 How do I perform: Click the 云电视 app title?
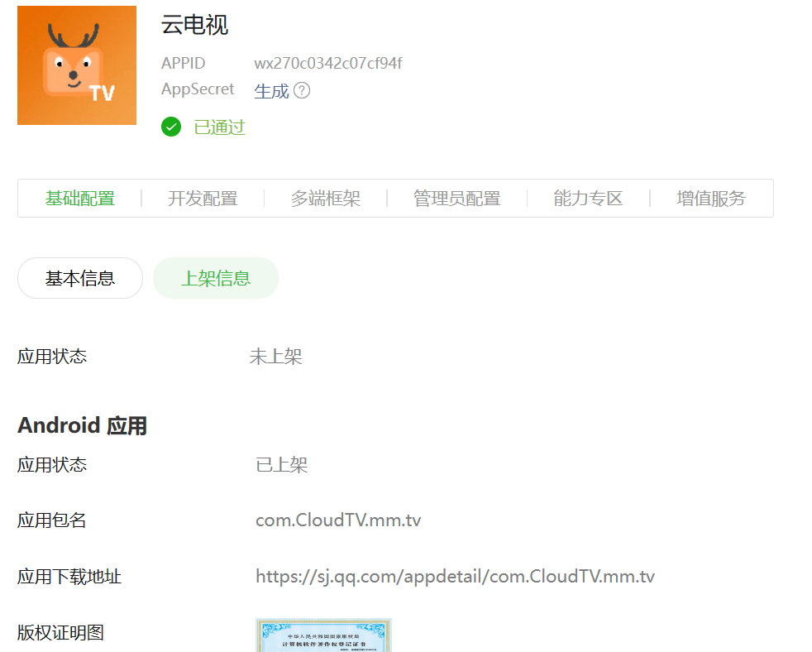coord(194,25)
